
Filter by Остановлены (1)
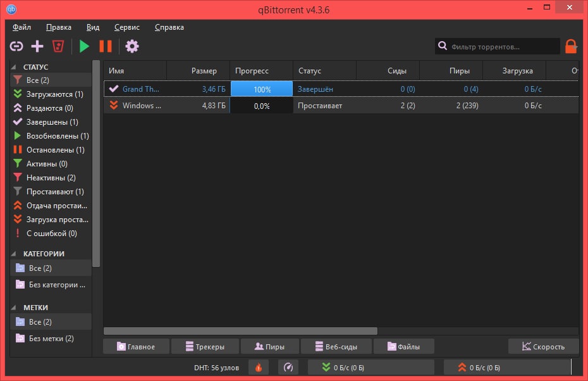pyautogui.click(x=51, y=150)
